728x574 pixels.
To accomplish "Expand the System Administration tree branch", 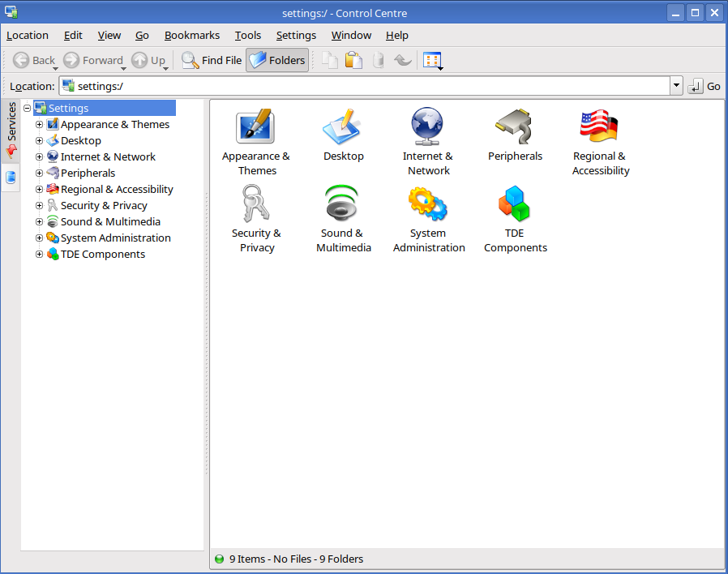I will click(x=39, y=238).
